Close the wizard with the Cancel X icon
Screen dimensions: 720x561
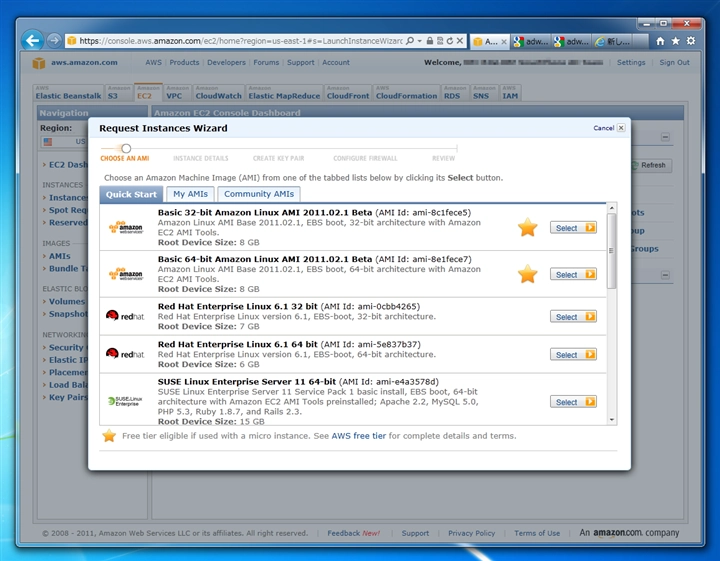coord(621,128)
